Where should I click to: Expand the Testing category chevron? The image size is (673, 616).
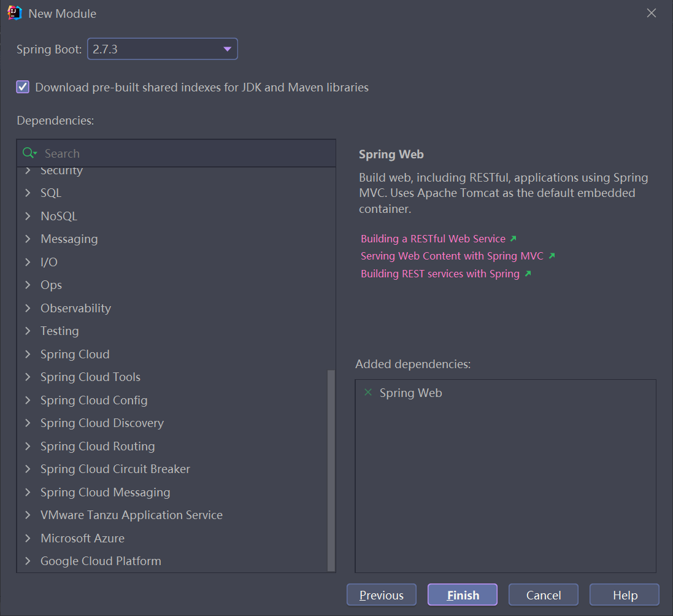point(28,331)
